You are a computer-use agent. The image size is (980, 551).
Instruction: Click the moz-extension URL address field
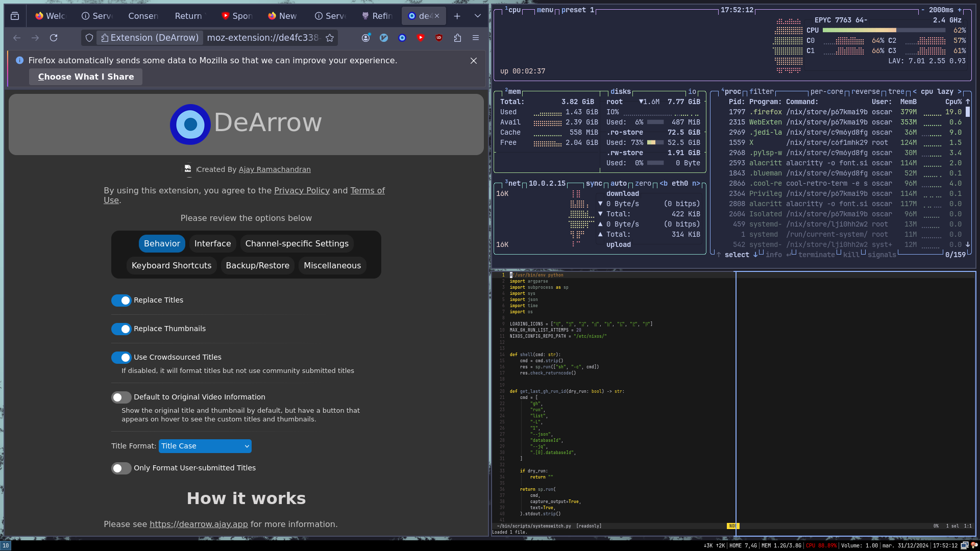click(263, 38)
